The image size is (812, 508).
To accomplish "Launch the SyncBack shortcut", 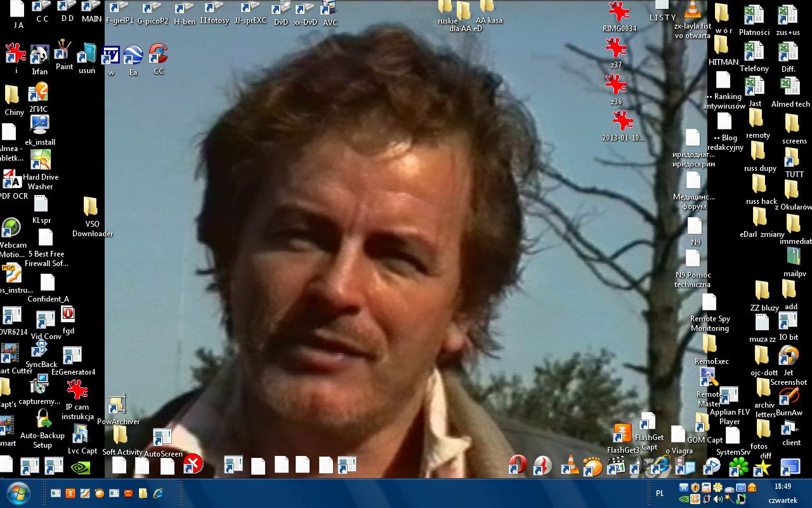I will tap(40, 349).
